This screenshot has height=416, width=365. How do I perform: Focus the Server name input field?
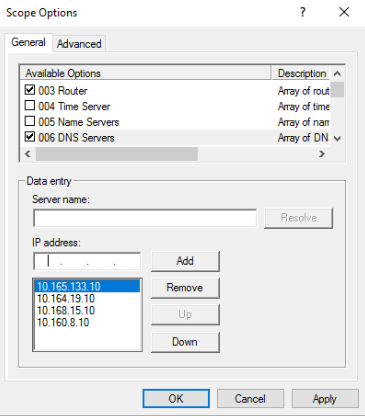point(145,218)
